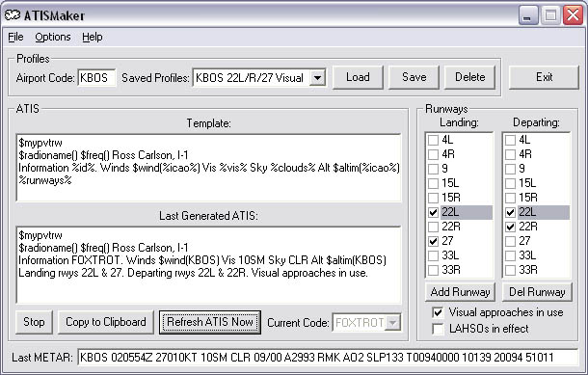
Task: Check the Landing 22R runway checkbox
Action: (x=433, y=227)
